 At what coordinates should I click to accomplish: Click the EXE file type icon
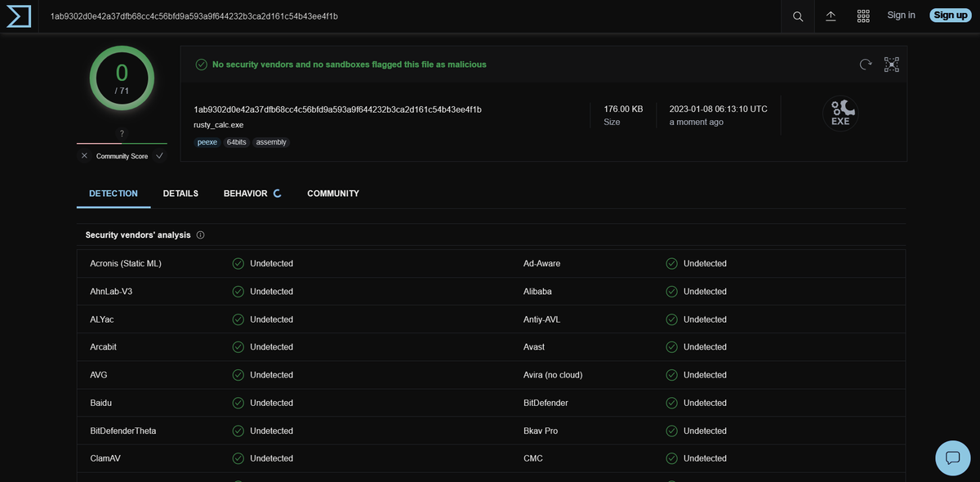840,114
